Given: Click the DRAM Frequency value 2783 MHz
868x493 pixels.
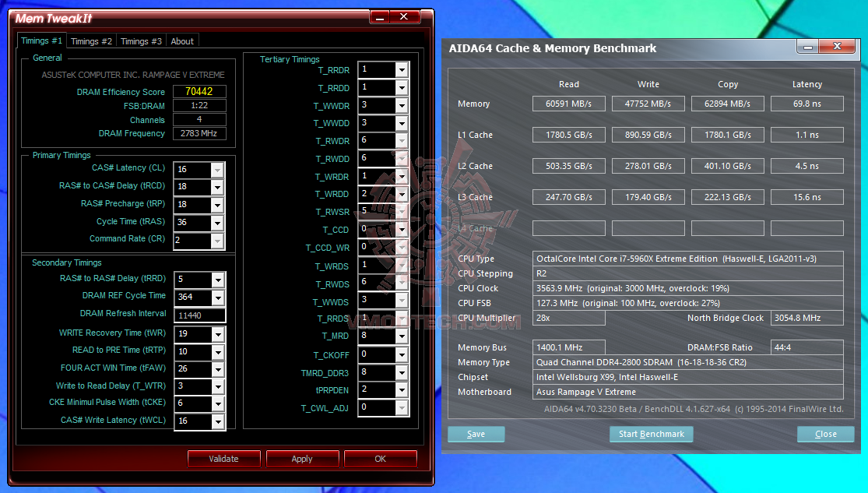Looking at the screenshot, I should pyautogui.click(x=199, y=133).
